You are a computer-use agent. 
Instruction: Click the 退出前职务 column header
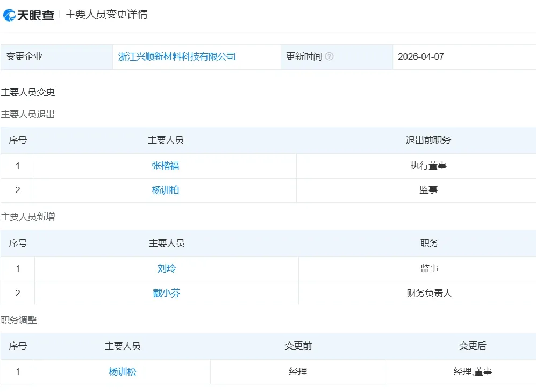428,140
